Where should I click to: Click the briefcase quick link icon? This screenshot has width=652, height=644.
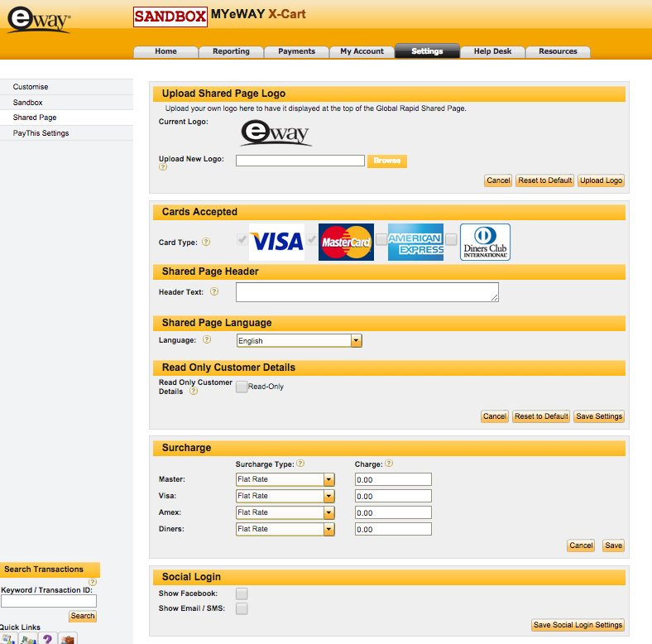(67, 638)
